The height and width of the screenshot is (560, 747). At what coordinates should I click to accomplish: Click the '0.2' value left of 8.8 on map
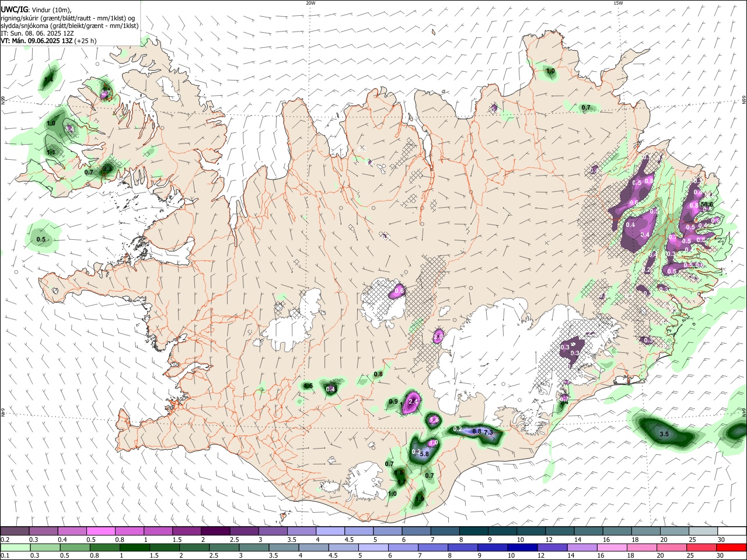click(458, 429)
